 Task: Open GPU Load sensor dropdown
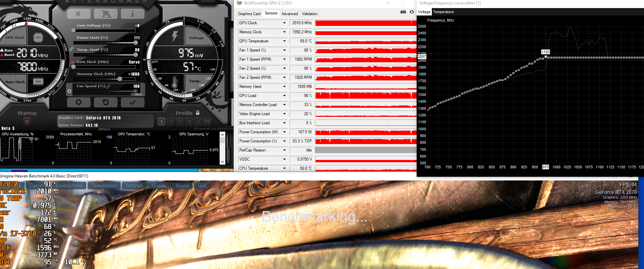284,96
